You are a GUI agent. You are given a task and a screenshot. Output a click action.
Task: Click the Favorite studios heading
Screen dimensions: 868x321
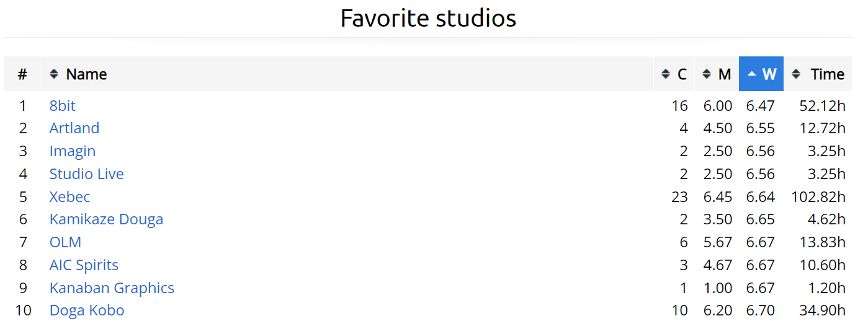[428, 19]
